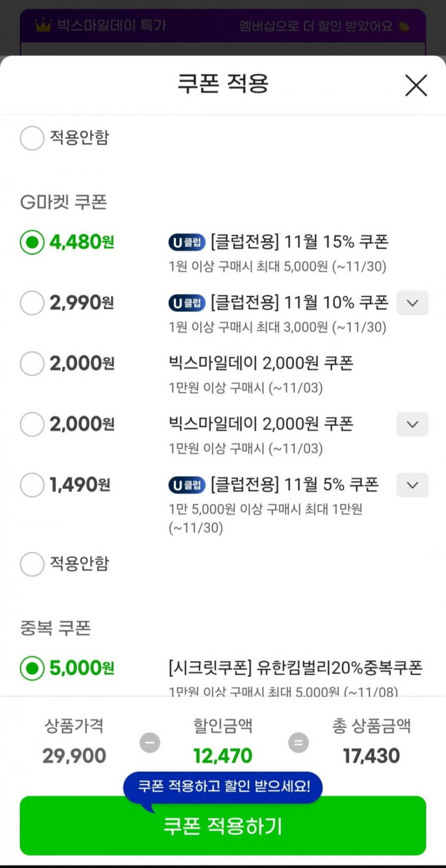Expand the second 빅스마일데이 2,000원 coupon
This screenshot has height=868, width=446.
412,424
